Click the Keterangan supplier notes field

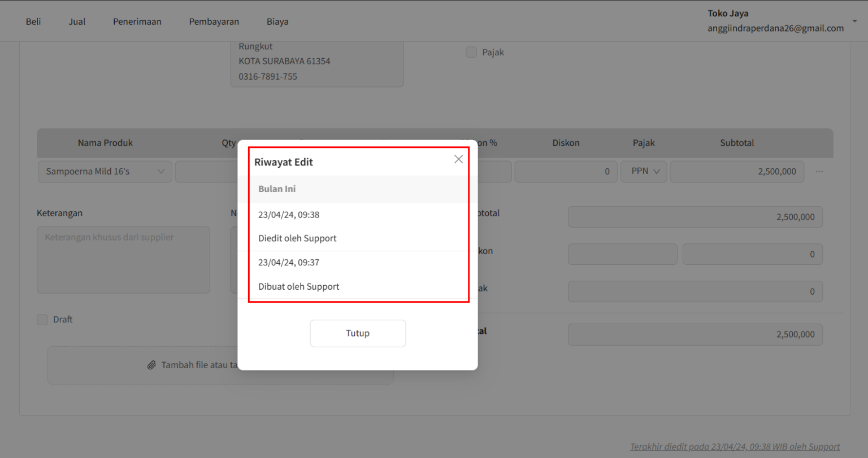[123, 260]
